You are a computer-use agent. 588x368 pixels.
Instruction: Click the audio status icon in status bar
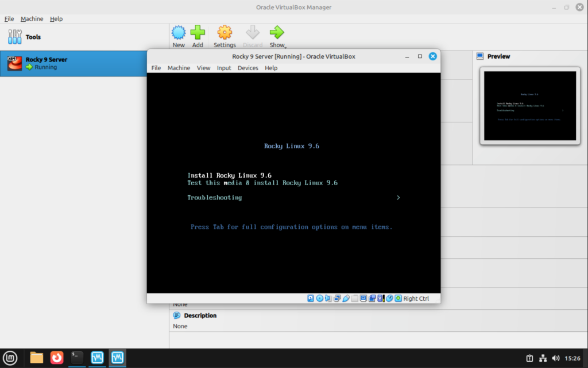(328, 298)
